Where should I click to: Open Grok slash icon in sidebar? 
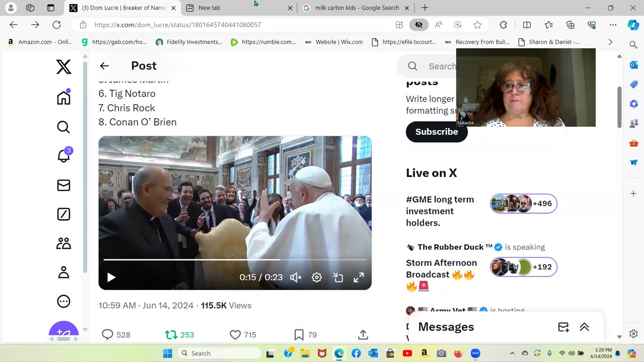coord(63,215)
